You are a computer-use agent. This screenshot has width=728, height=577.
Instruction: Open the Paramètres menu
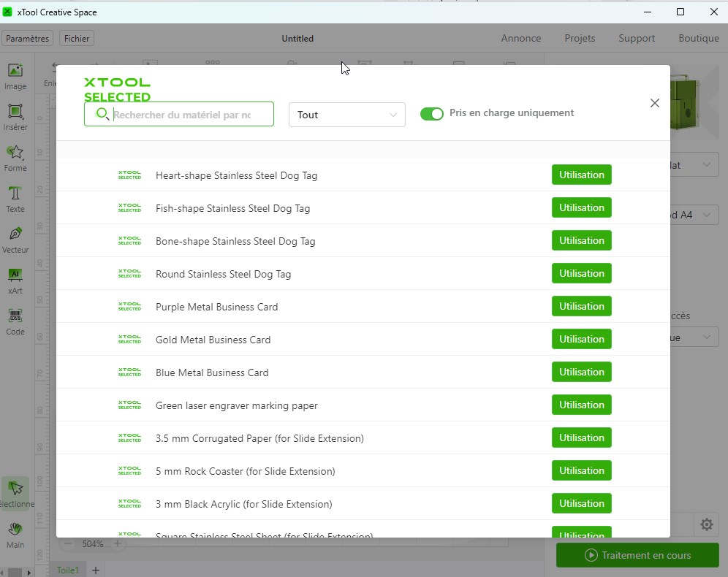27,39
